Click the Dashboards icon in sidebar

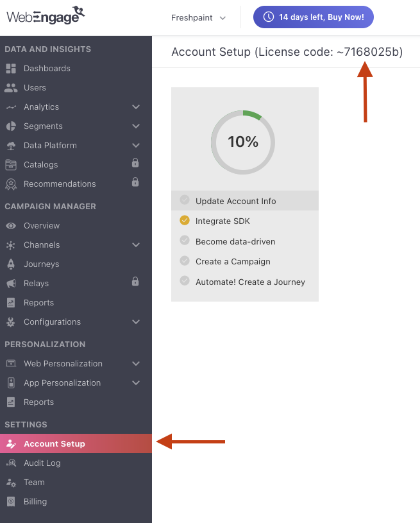click(x=11, y=69)
